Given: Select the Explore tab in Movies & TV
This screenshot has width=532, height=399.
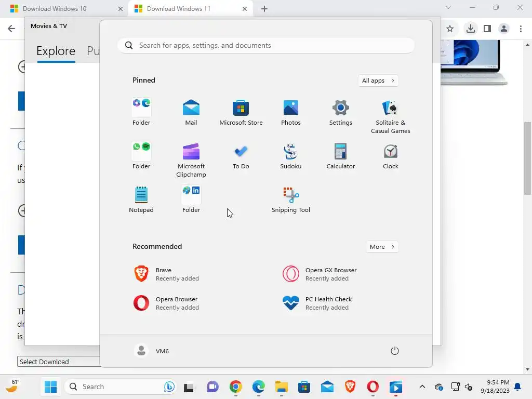Looking at the screenshot, I should [x=56, y=51].
